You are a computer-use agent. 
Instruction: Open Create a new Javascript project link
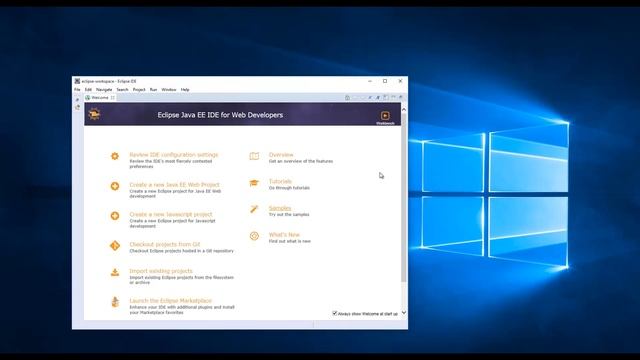(x=171, y=214)
